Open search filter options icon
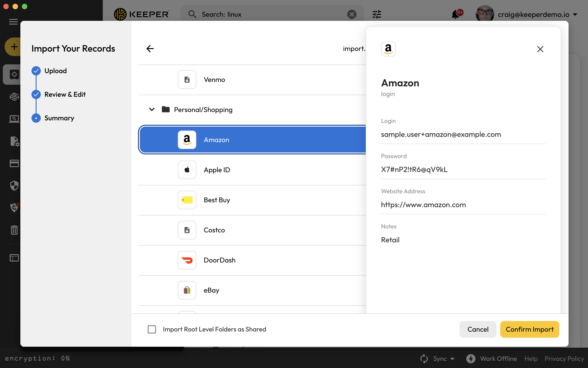 click(376, 14)
